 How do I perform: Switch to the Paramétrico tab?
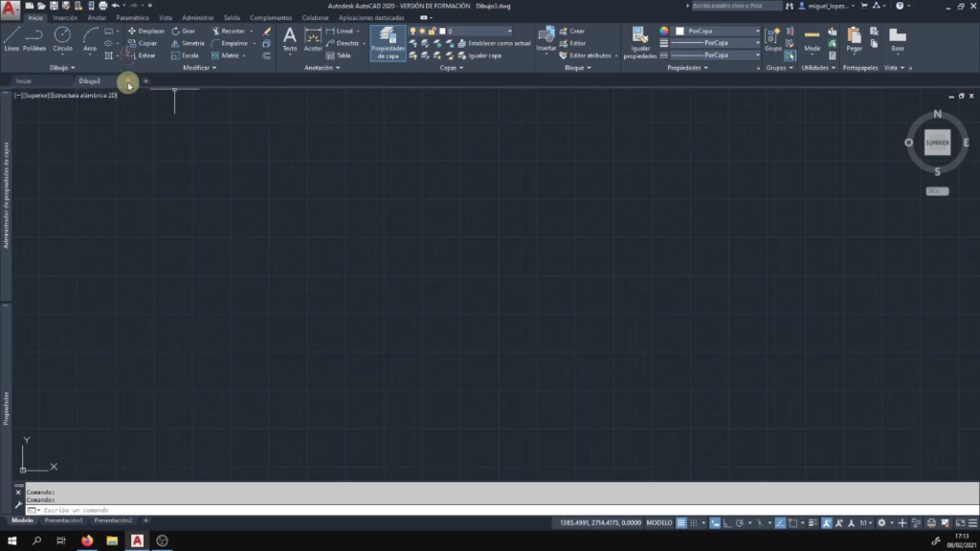132,17
